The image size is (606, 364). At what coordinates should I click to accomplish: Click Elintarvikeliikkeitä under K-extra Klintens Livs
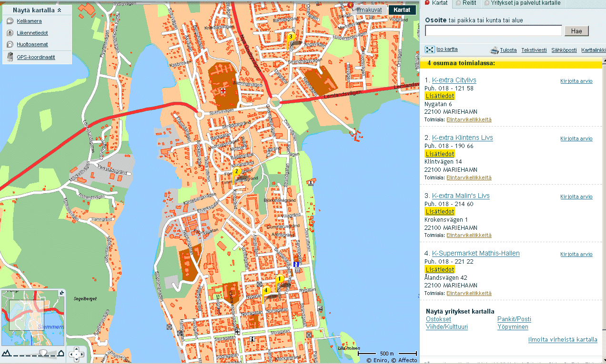469,177
